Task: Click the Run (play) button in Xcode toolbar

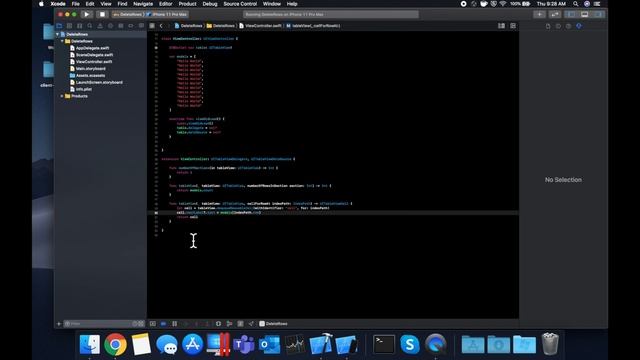Action: (x=87, y=14)
